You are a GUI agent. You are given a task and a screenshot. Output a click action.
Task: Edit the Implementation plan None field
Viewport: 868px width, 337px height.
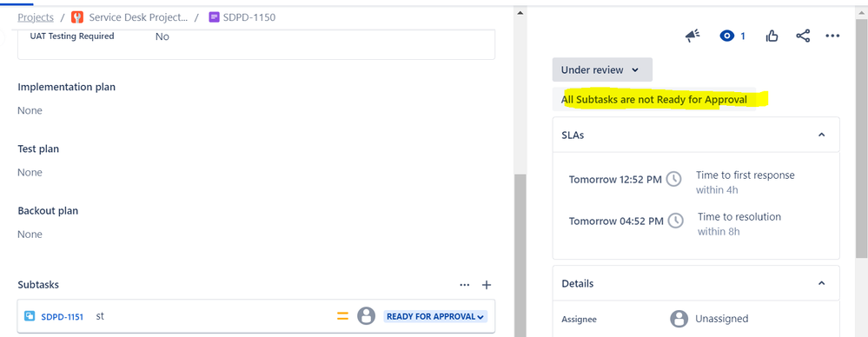(x=30, y=110)
